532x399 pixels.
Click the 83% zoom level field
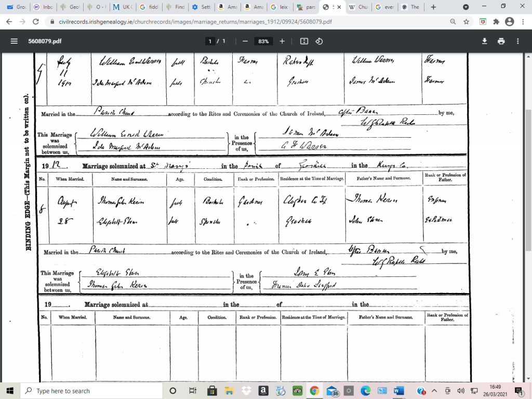[x=263, y=41]
